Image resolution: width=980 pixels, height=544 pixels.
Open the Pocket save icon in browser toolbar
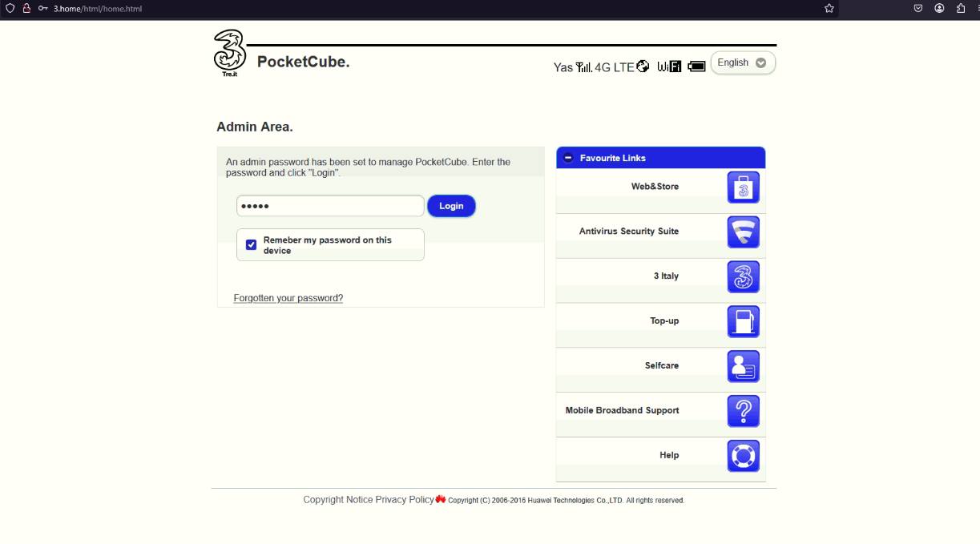pos(918,8)
